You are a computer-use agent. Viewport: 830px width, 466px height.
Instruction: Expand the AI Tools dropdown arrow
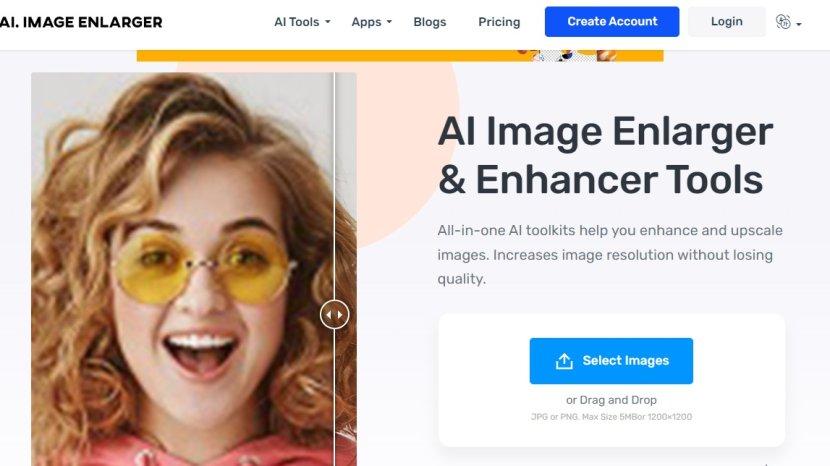(x=328, y=22)
